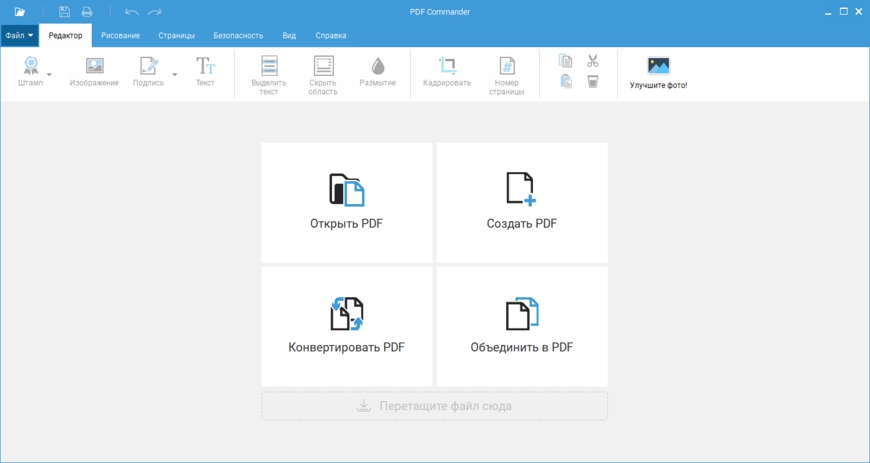The image size is (870, 463).
Task: Click the Stamp (Штамп) tool icon
Action: tap(30, 66)
